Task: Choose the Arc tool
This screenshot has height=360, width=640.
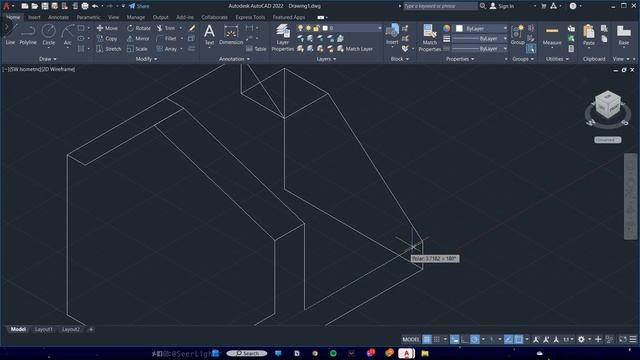Action: (x=67, y=34)
